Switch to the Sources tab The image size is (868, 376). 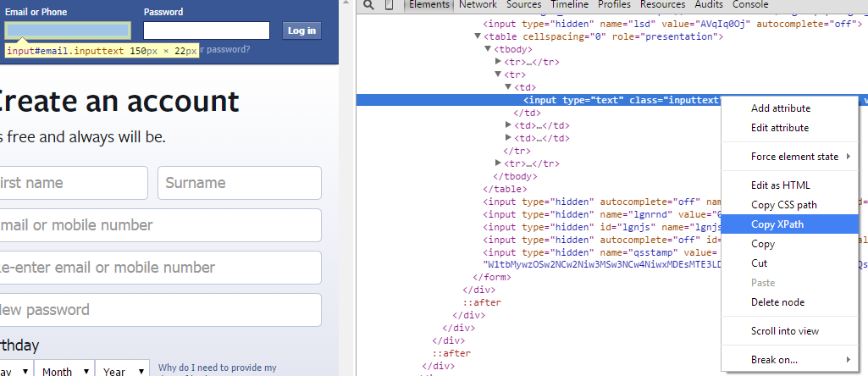click(x=523, y=4)
